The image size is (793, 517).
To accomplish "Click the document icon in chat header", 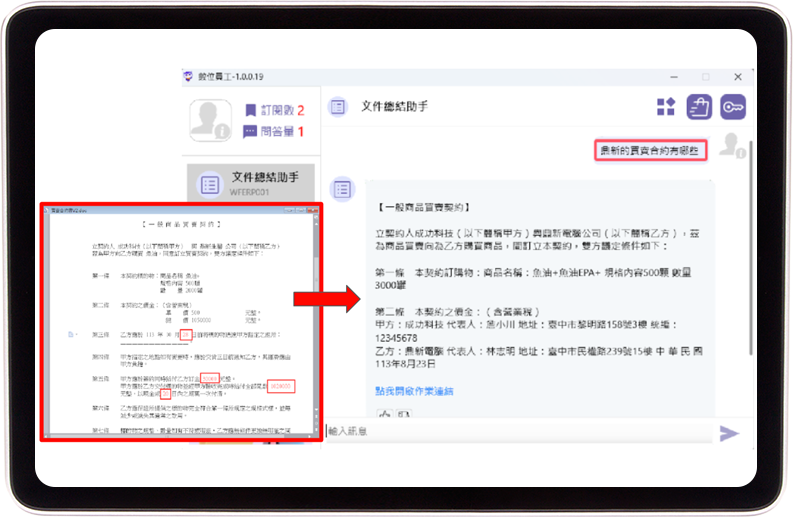I will (x=339, y=106).
